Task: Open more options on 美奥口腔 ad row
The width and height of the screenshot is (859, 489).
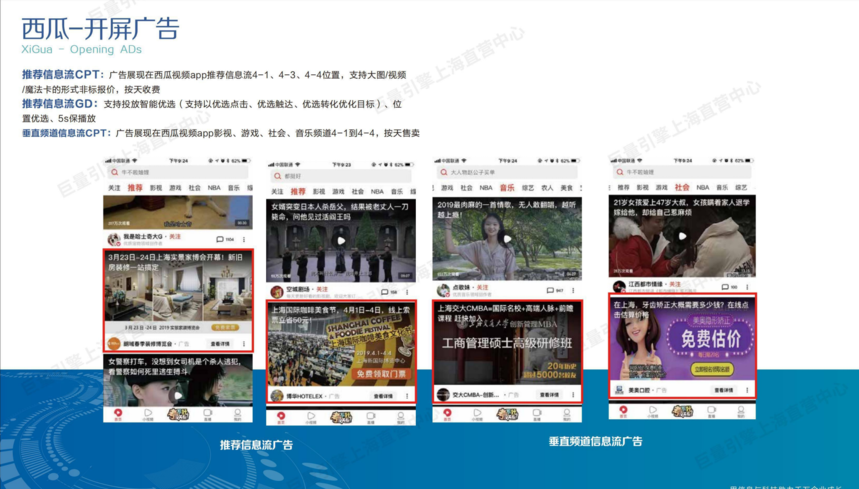Action: (x=748, y=390)
